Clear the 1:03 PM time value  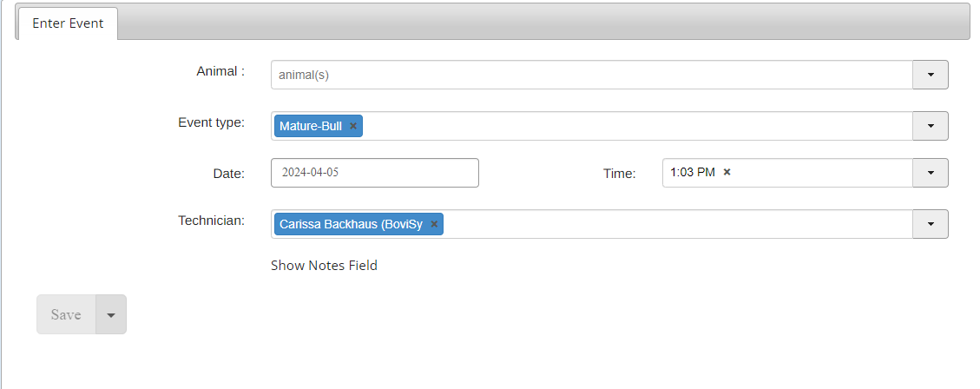[x=727, y=172]
